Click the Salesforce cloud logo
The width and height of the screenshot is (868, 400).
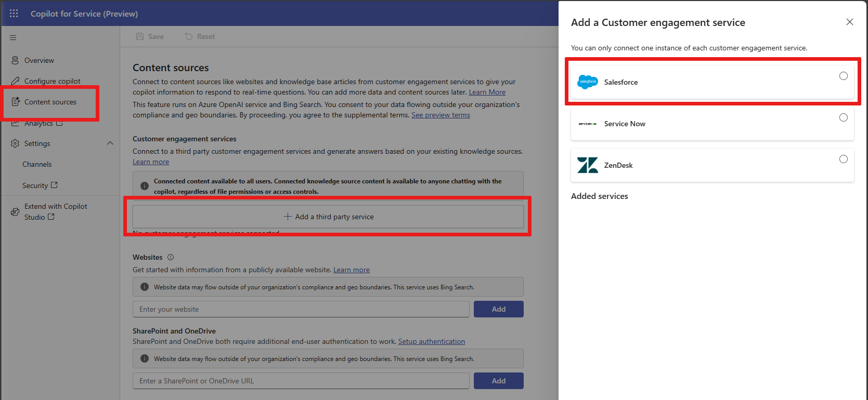(588, 82)
